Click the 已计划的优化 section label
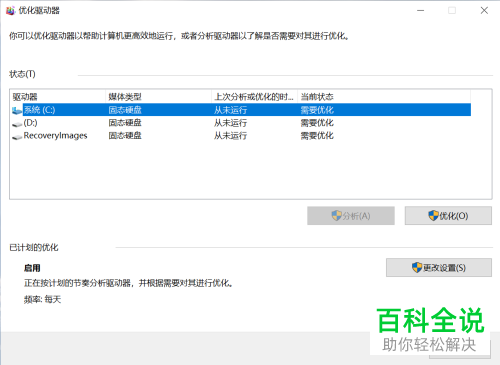The width and height of the screenshot is (500, 365). coord(34,247)
